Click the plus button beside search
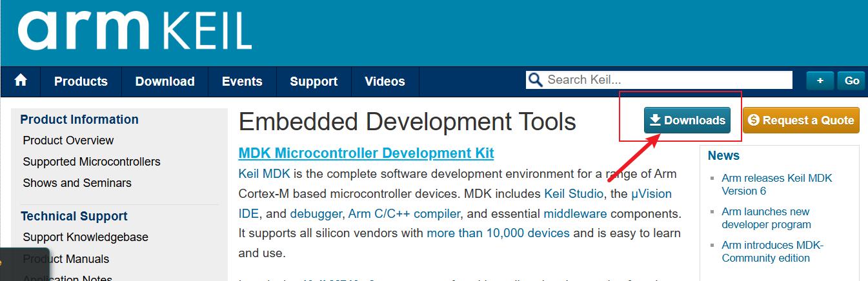 pyautogui.click(x=820, y=81)
